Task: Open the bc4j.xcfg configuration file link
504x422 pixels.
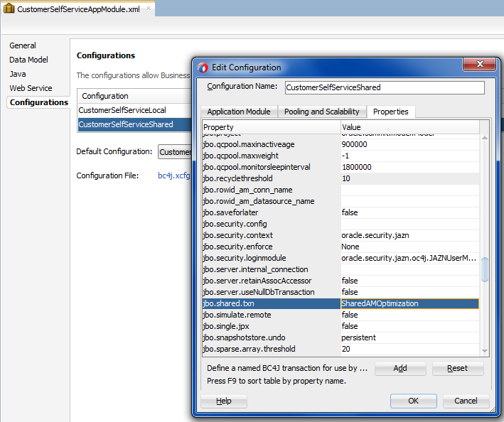Action: [174, 175]
